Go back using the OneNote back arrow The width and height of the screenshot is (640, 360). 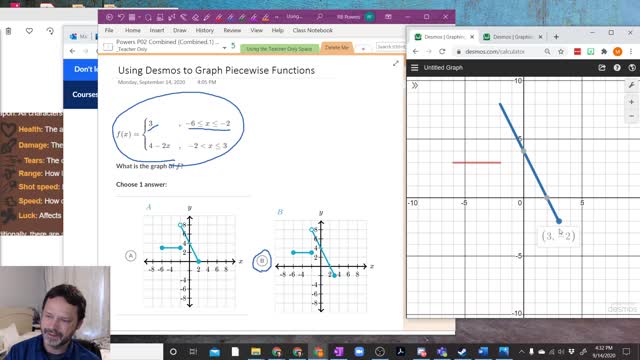pyautogui.click(x=109, y=17)
